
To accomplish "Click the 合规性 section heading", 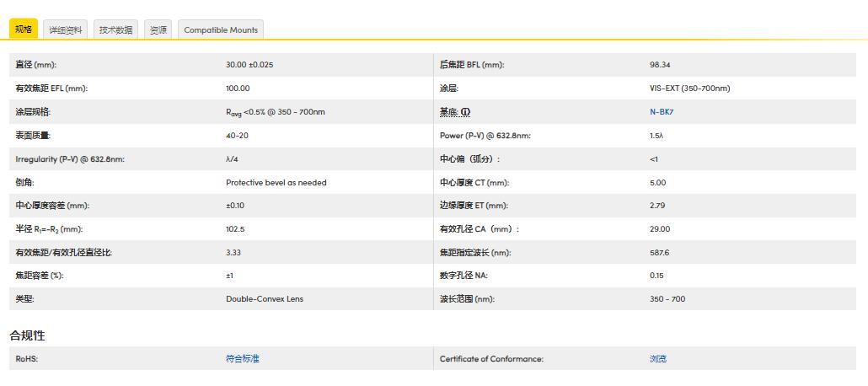I will point(28,335).
